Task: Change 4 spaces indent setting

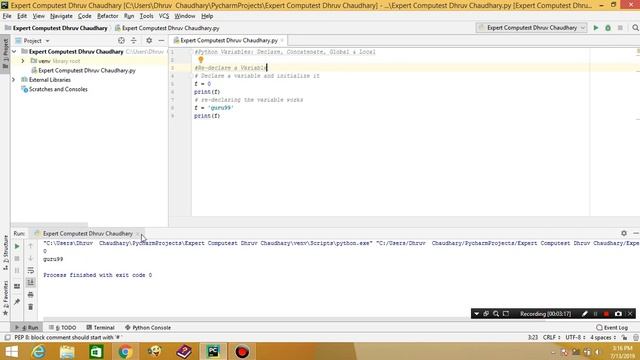Action: pos(603,338)
